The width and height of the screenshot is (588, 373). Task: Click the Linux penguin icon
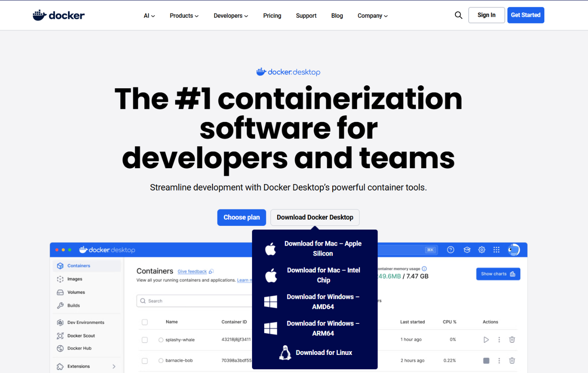[285, 353]
